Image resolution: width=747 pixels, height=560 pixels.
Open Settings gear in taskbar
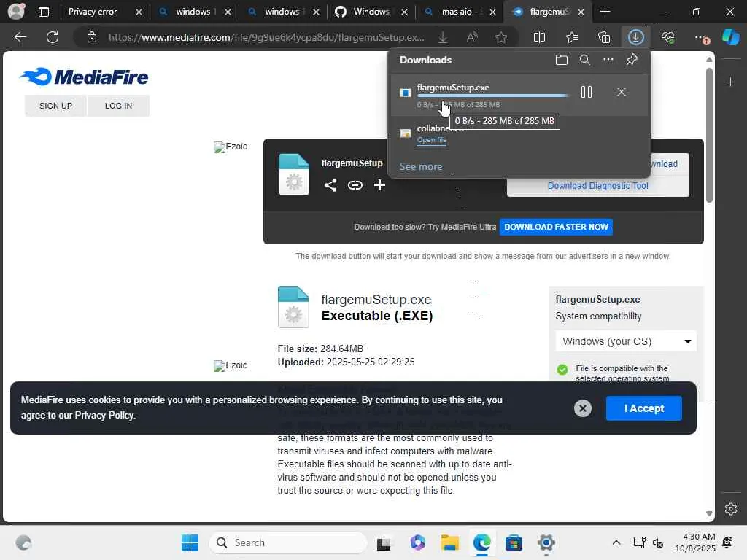tap(546, 542)
